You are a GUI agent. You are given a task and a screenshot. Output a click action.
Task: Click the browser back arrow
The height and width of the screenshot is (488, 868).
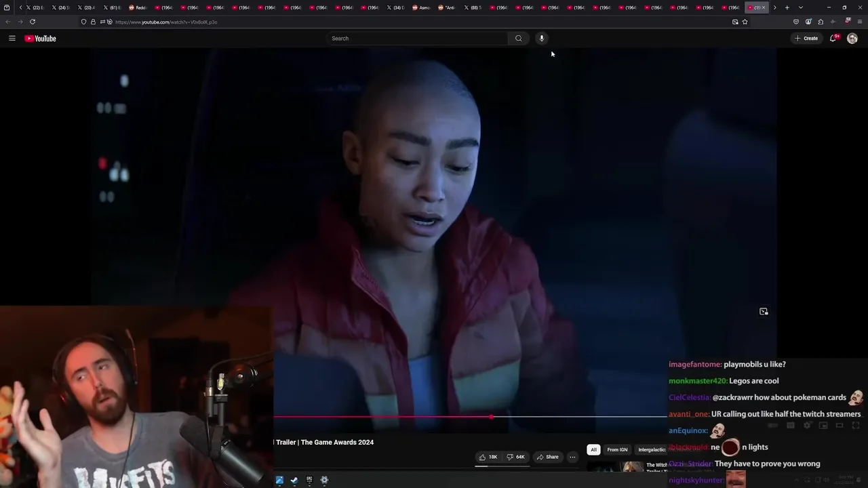click(x=8, y=22)
